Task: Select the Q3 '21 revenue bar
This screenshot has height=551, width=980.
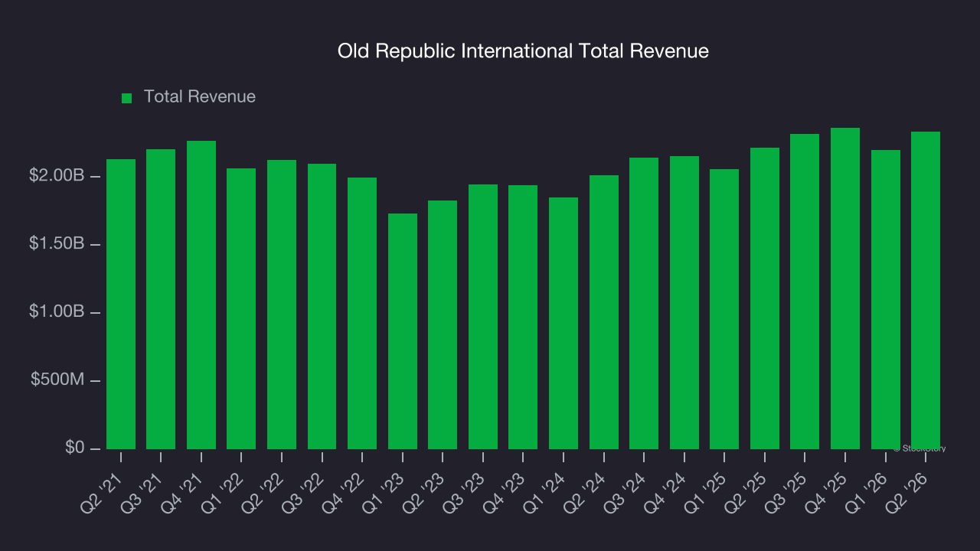Action: click(161, 299)
